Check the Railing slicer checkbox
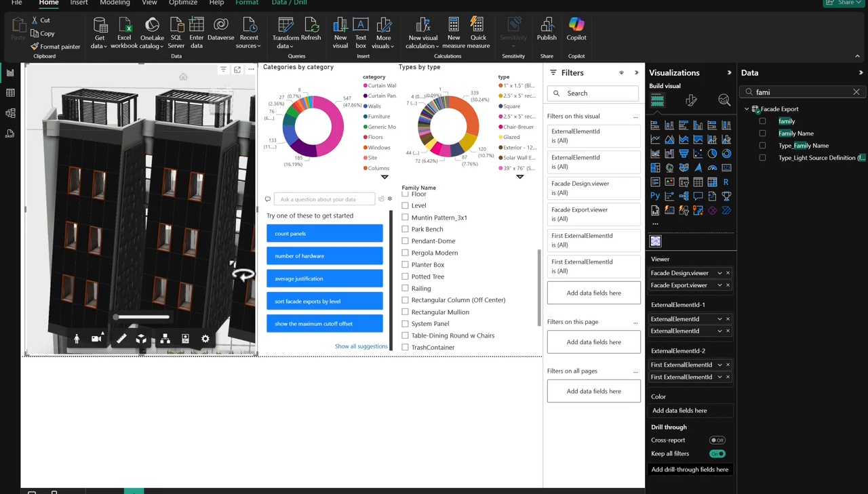The width and height of the screenshot is (868, 494). coord(405,288)
